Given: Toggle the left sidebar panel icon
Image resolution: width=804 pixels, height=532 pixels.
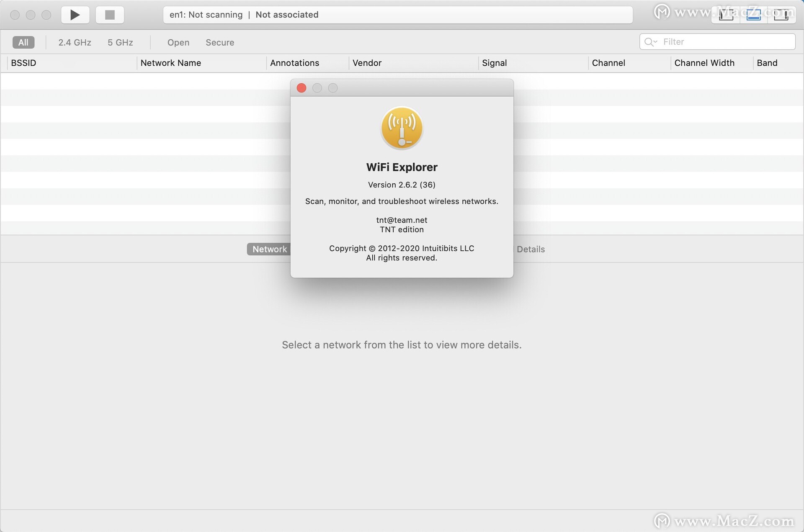Looking at the screenshot, I should [x=726, y=15].
